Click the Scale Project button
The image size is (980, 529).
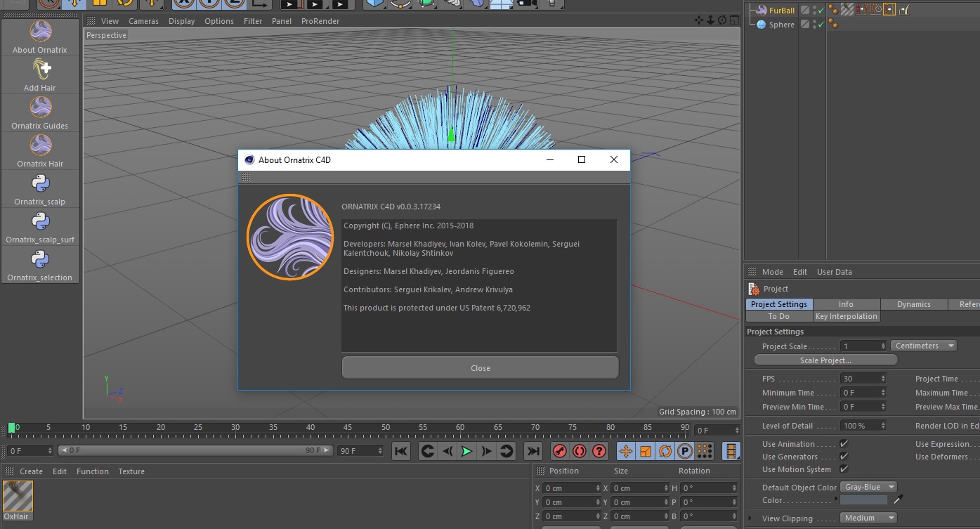point(825,360)
